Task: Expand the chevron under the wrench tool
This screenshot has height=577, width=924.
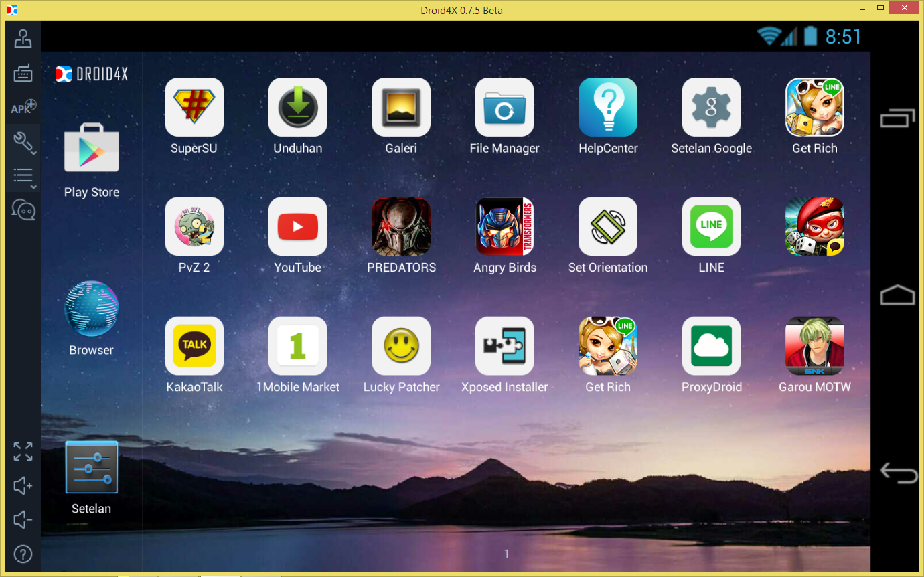Action: [33, 152]
